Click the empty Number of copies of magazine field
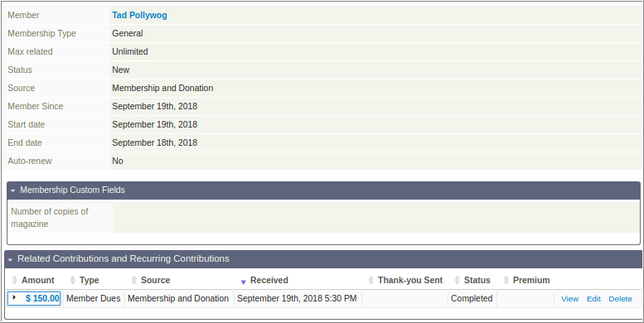The width and height of the screenshot is (644, 323). coord(375,218)
